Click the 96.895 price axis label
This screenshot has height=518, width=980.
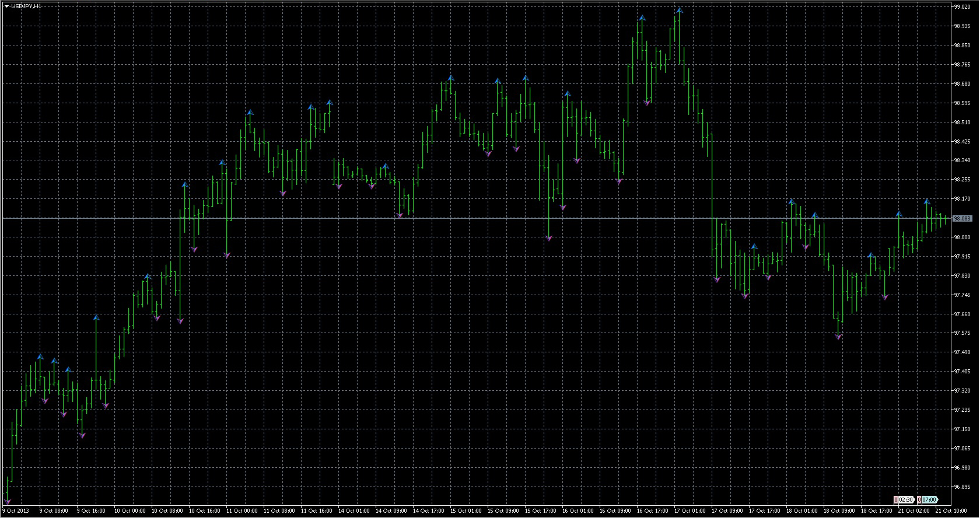pos(961,487)
